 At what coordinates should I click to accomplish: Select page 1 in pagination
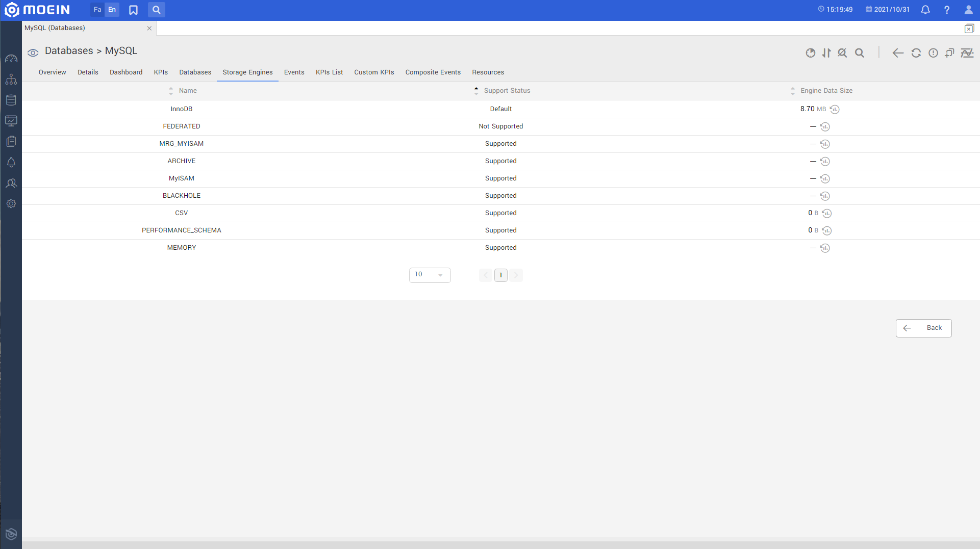[x=501, y=275]
